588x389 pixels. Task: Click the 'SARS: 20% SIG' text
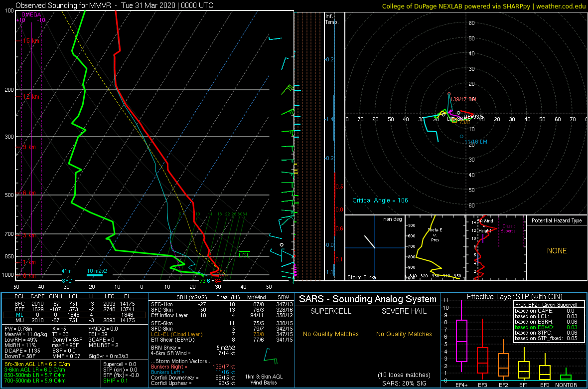click(404, 383)
